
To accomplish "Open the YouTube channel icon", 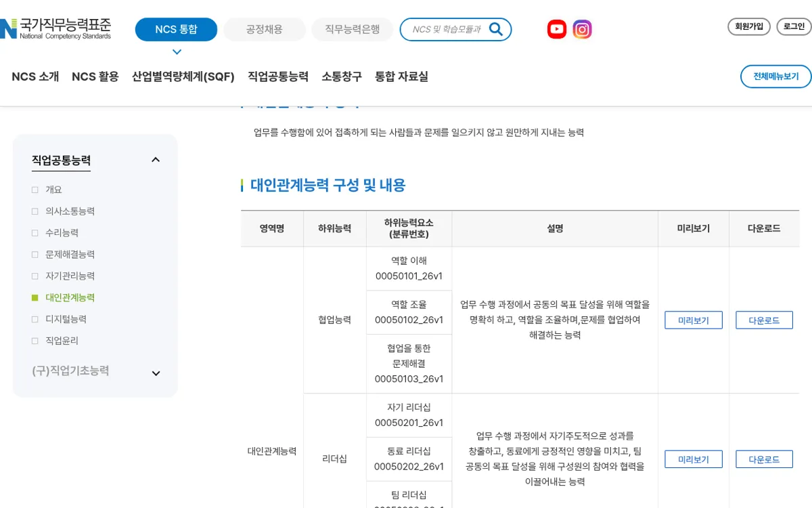I will tap(557, 29).
